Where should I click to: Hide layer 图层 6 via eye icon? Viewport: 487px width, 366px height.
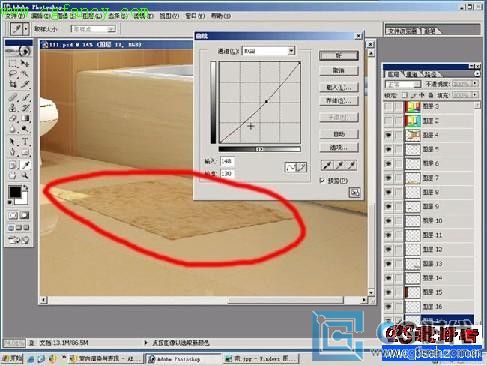coord(388,164)
